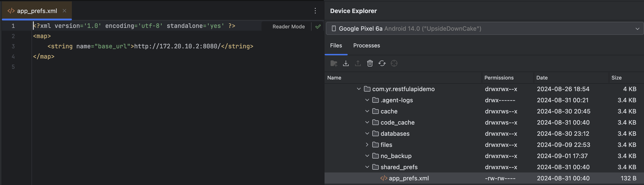The width and height of the screenshot is (644, 185).
Task: Click the 2024-09-09 22:53 date cell
Action: [x=564, y=145]
